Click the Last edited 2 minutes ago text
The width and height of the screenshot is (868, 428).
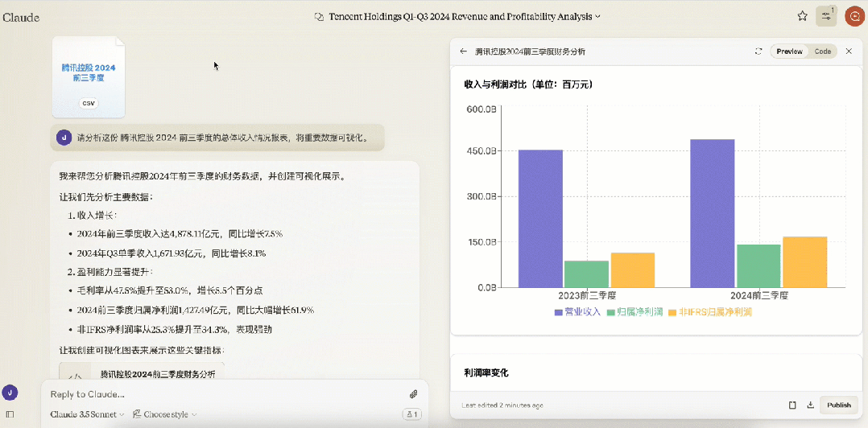coord(502,405)
